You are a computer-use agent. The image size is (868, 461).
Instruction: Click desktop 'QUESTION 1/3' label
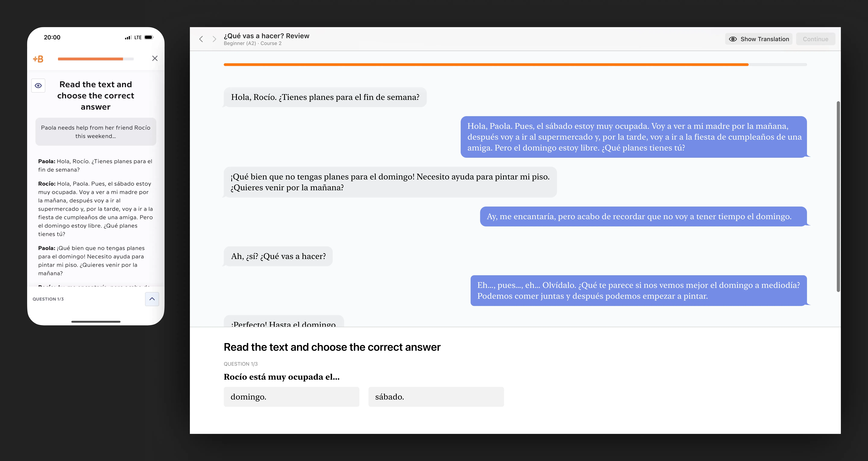[x=241, y=364]
